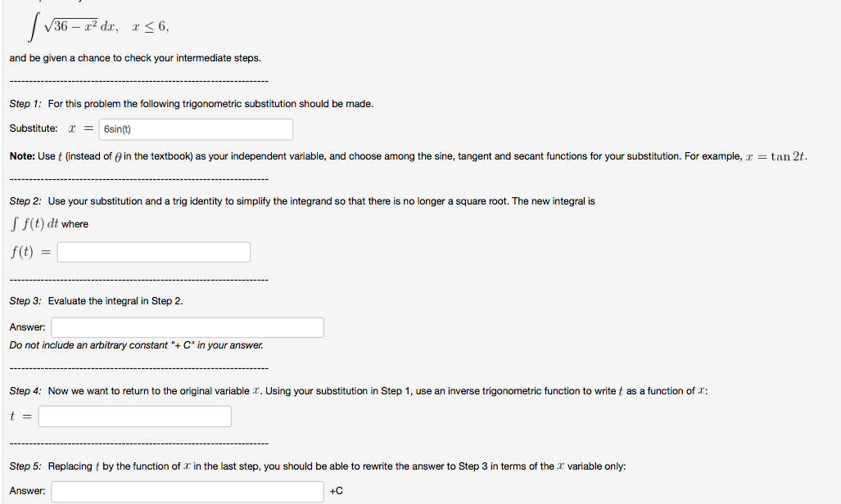Click the ∫ f(t) dt where expression
The image size is (841, 504).
click(x=49, y=224)
